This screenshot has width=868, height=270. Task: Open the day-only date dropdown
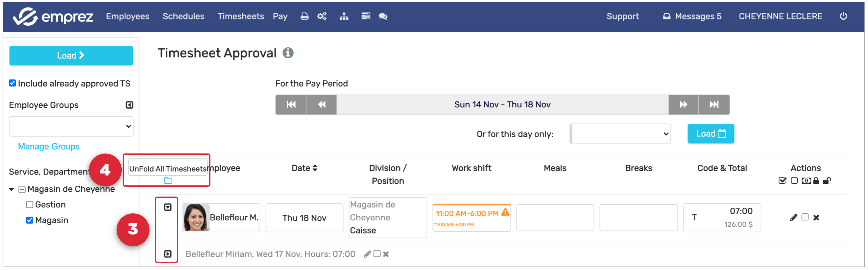(620, 134)
